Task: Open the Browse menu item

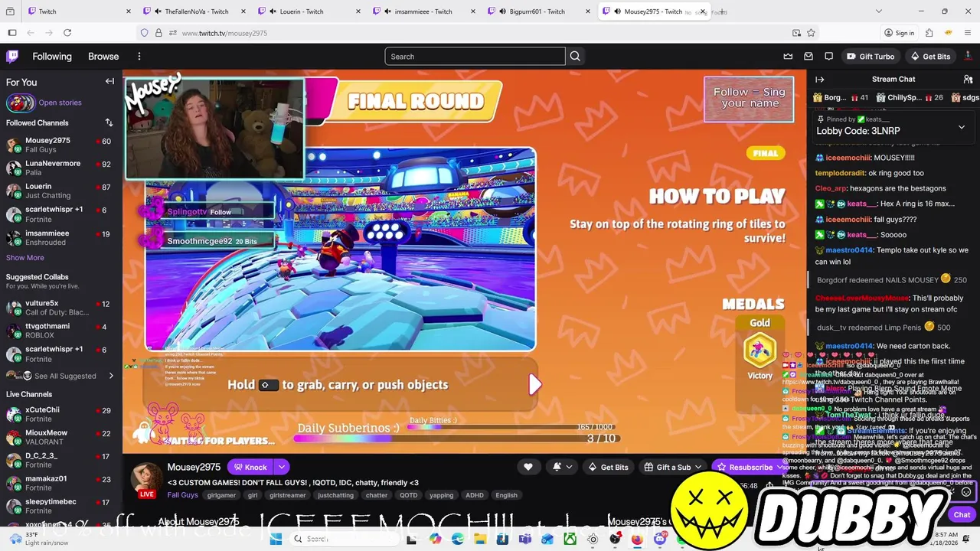Action: (x=103, y=56)
